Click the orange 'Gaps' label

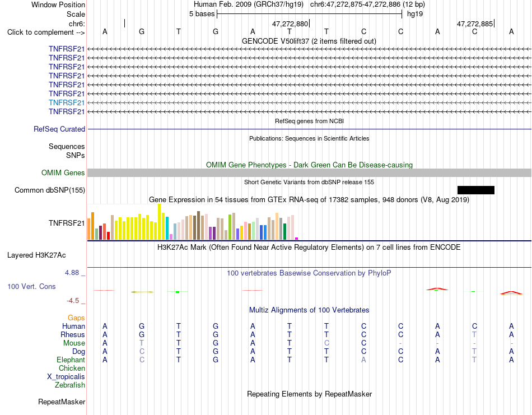coord(76,318)
